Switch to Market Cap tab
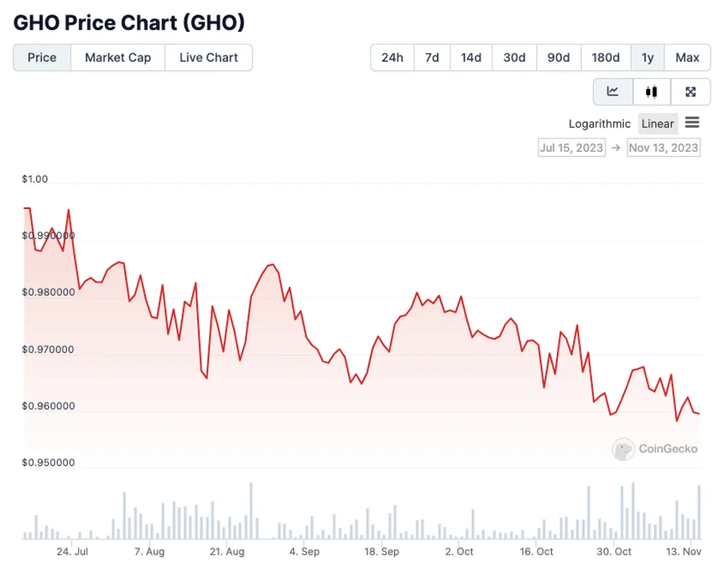Viewport: 728px width, 572px height. pos(118,58)
